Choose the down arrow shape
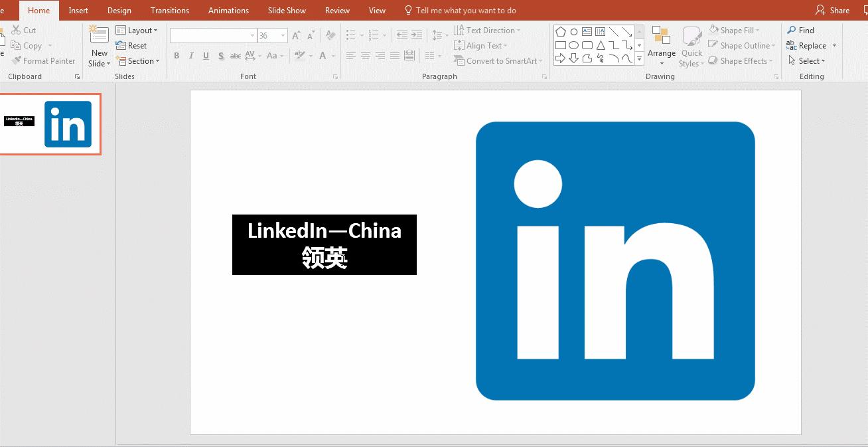 574,58
